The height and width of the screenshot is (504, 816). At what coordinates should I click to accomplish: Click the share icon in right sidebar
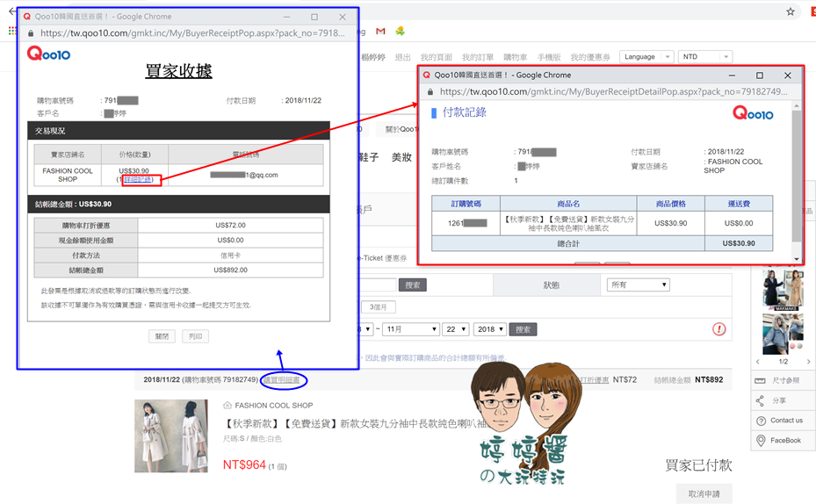(760, 400)
